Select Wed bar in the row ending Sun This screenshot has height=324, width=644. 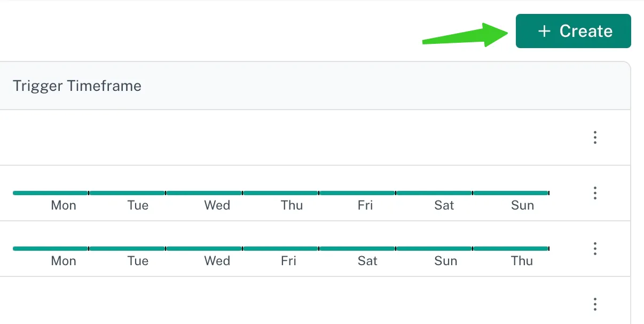(x=204, y=193)
